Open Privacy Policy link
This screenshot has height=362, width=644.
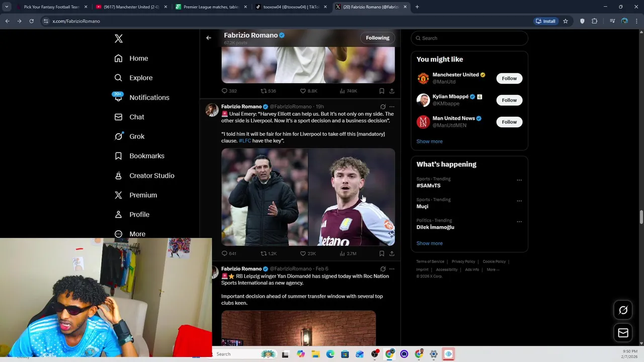pyautogui.click(x=463, y=261)
